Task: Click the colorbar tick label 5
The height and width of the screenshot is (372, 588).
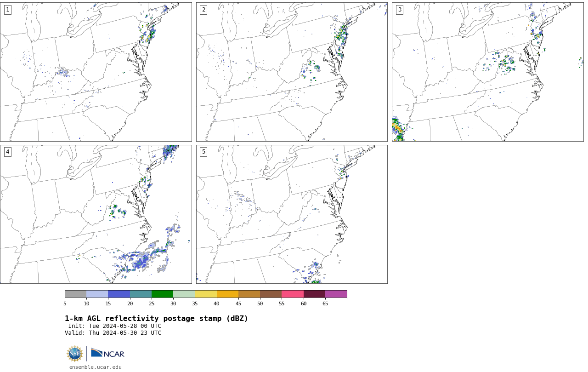Action: (x=65, y=303)
